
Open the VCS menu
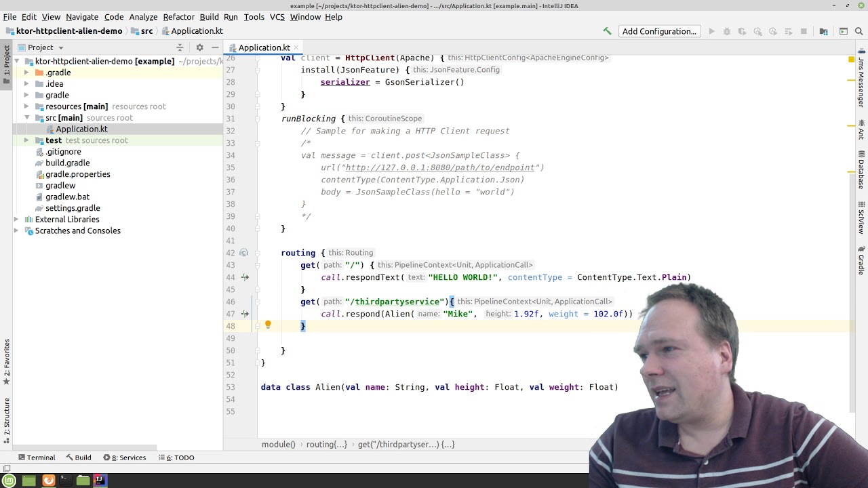tap(277, 17)
